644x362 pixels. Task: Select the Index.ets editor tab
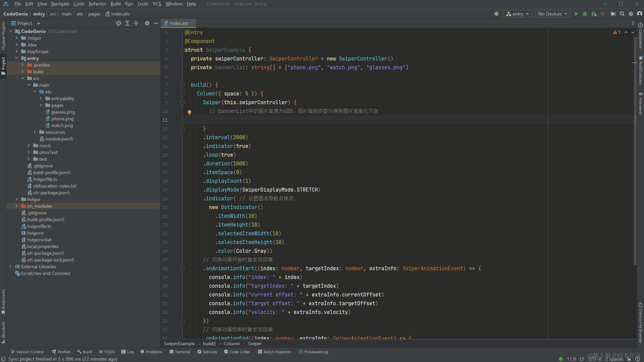[179, 23]
